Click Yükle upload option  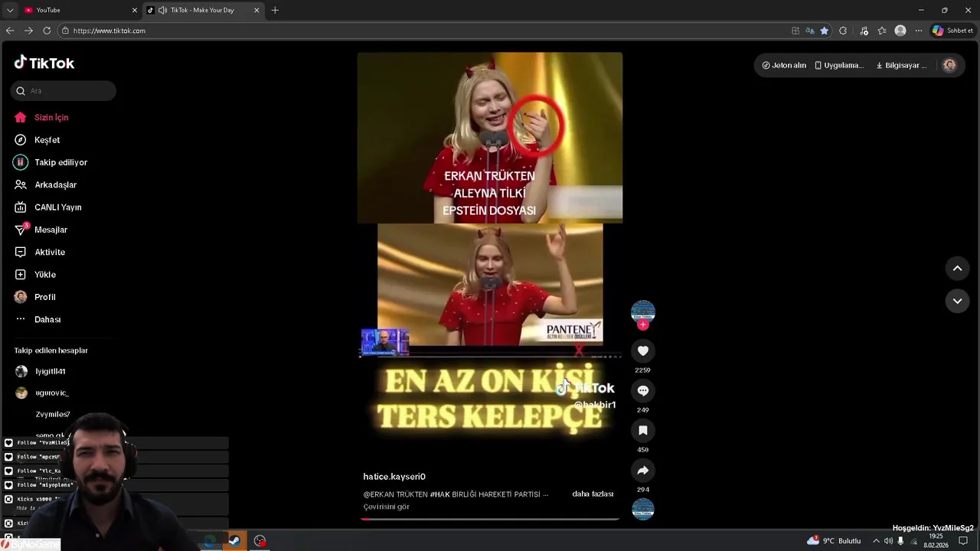click(x=35, y=275)
